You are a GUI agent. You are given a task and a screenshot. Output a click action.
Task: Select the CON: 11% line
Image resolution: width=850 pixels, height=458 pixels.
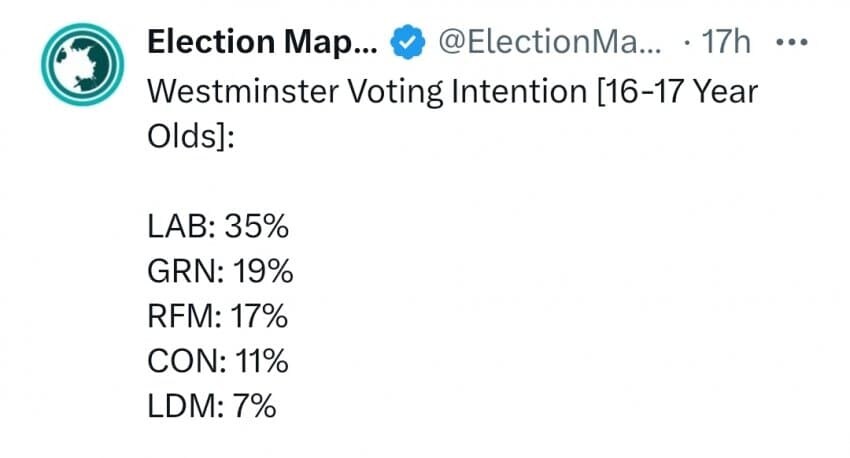point(218,361)
